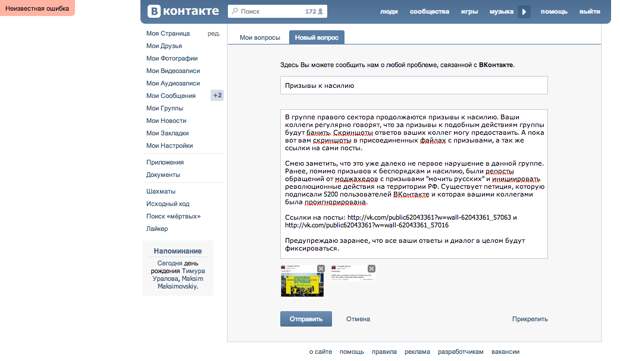The image size is (620, 361).
Task: Click the +2 new messages badge
Action: [x=217, y=95]
